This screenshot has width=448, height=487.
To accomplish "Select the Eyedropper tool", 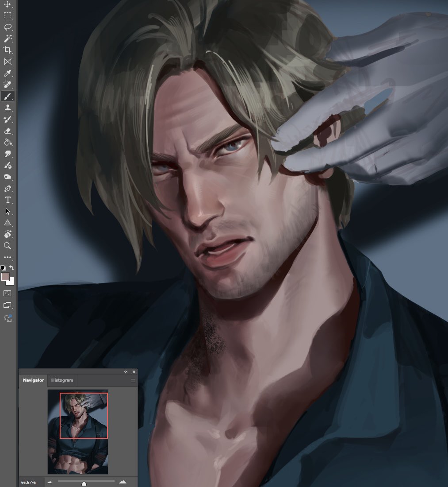I will 8,73.
